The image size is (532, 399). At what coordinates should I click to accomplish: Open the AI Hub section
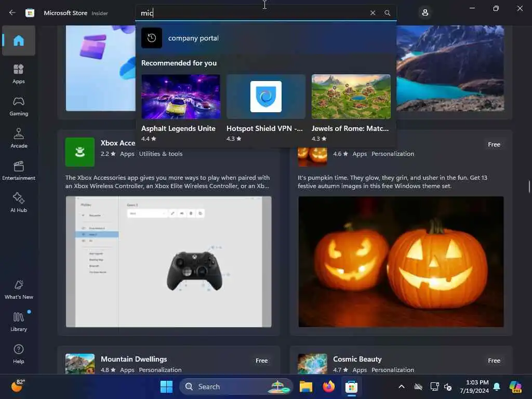pyautogui.click(x=19, y=203)
